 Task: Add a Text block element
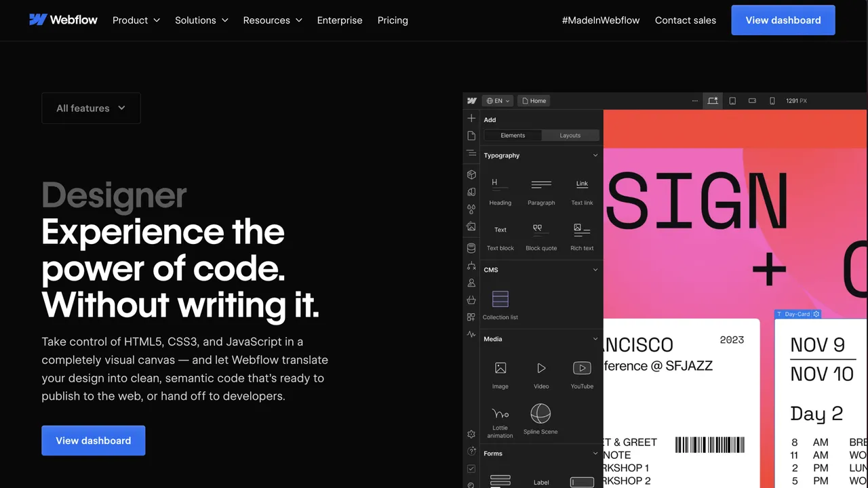[x=500, y=237]
